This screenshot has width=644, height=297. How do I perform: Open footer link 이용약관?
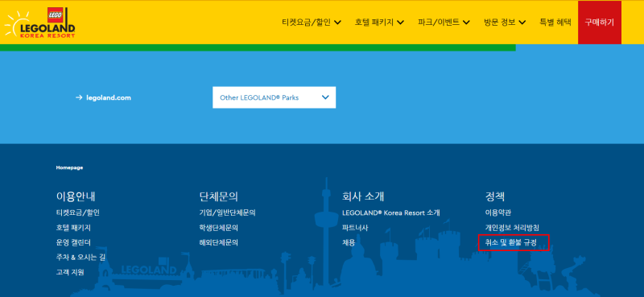[x=498, y=212]
